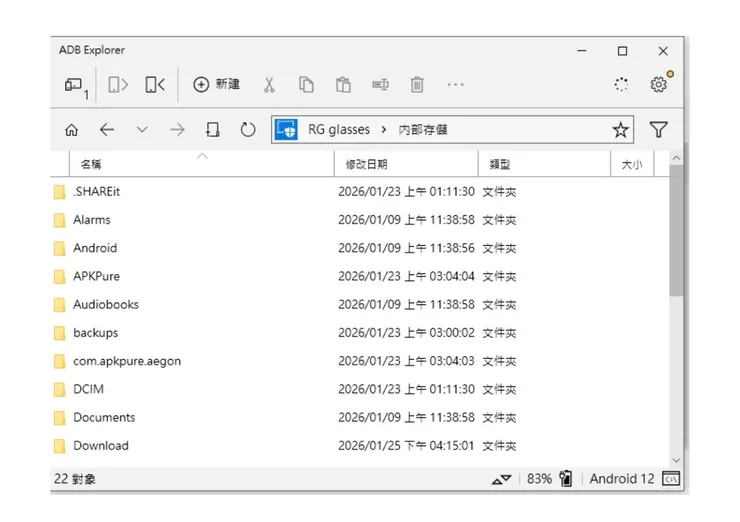
Task: Click the pull from device icon
Action: [118, 85]
